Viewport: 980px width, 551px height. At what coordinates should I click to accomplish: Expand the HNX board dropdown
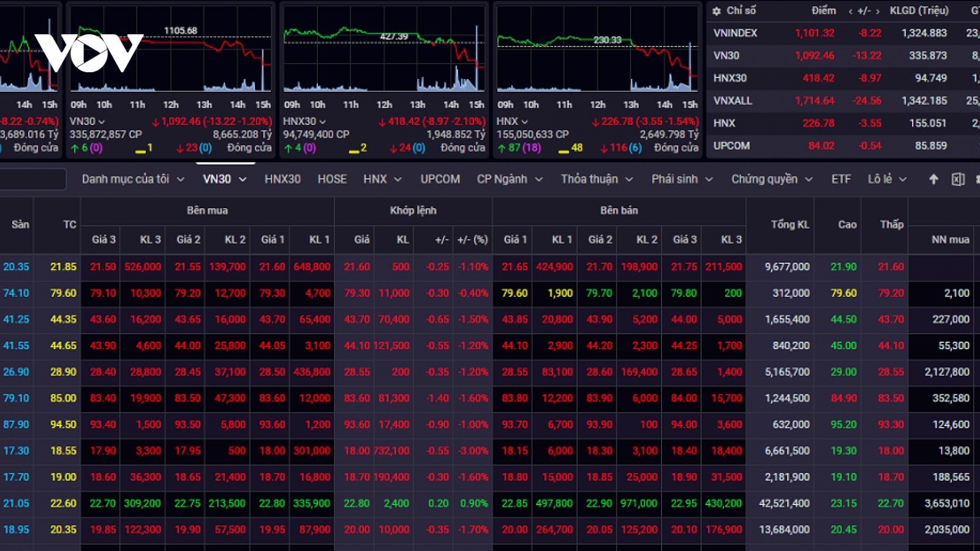click(x=398, y=179)
